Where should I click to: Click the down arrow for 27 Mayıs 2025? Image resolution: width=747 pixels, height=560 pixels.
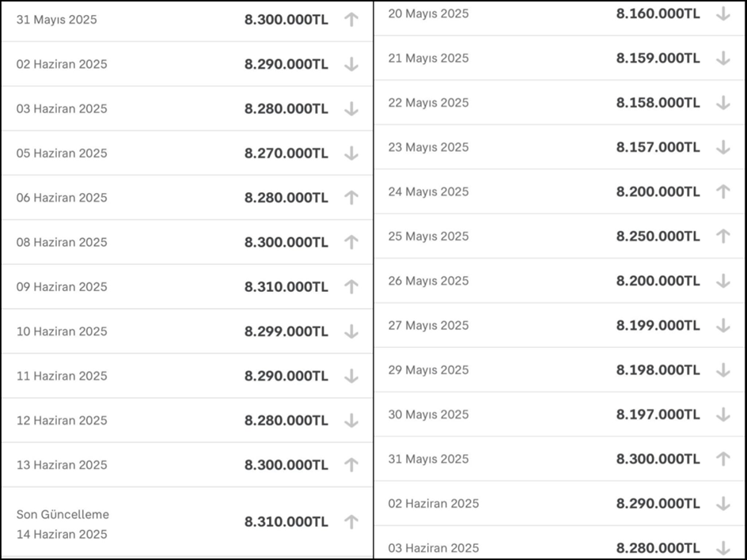pos(722,325)
